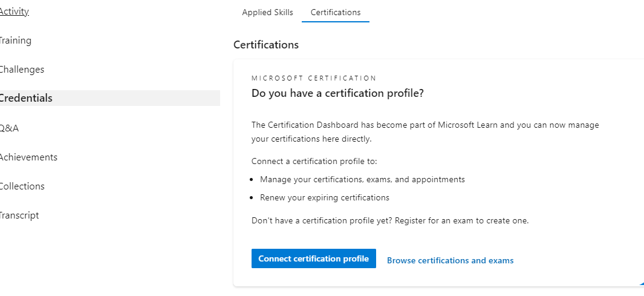This screenshot has width=644, height=296.
Task: Click 'Do you have a certification profile?' heading
Action: click(337, 93)
